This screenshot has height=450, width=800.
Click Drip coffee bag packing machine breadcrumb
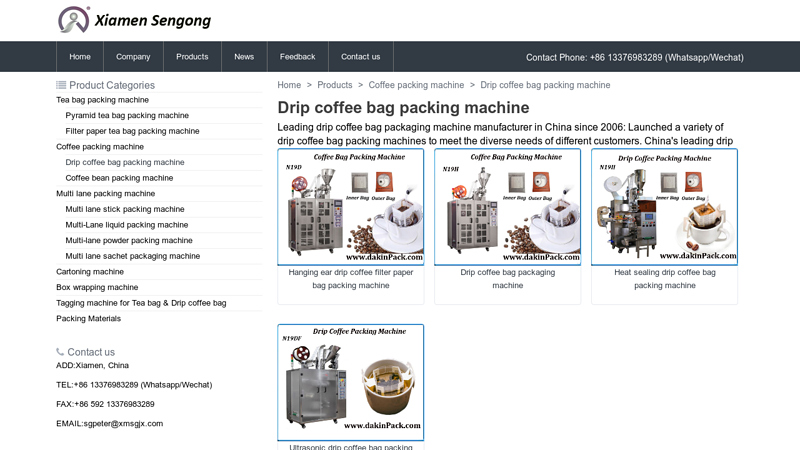point(545,85)
